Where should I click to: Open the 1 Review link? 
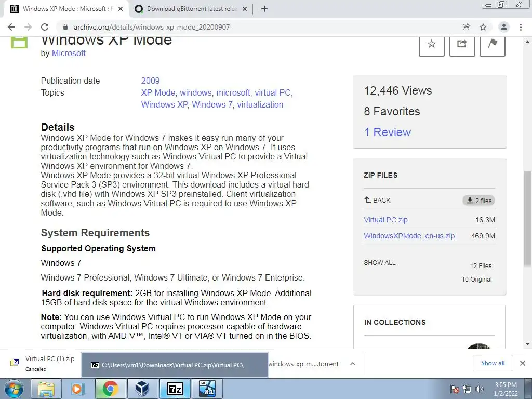point(388,132)
